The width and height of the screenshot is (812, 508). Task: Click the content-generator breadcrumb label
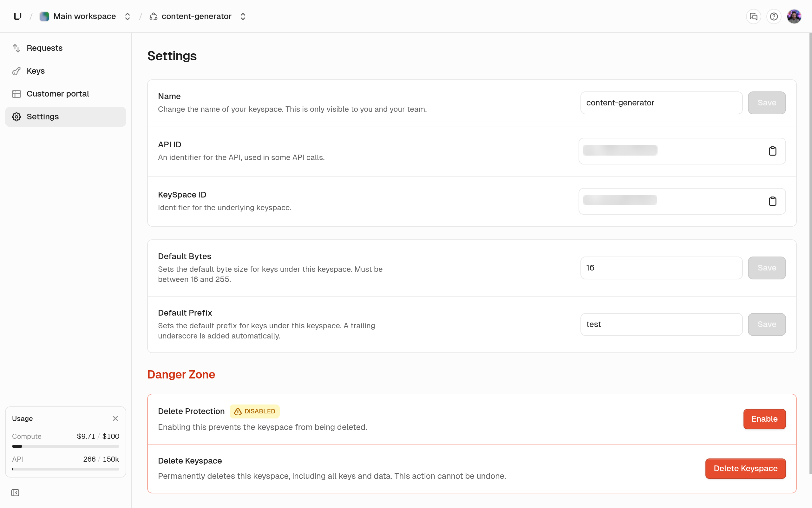(197, 16)
